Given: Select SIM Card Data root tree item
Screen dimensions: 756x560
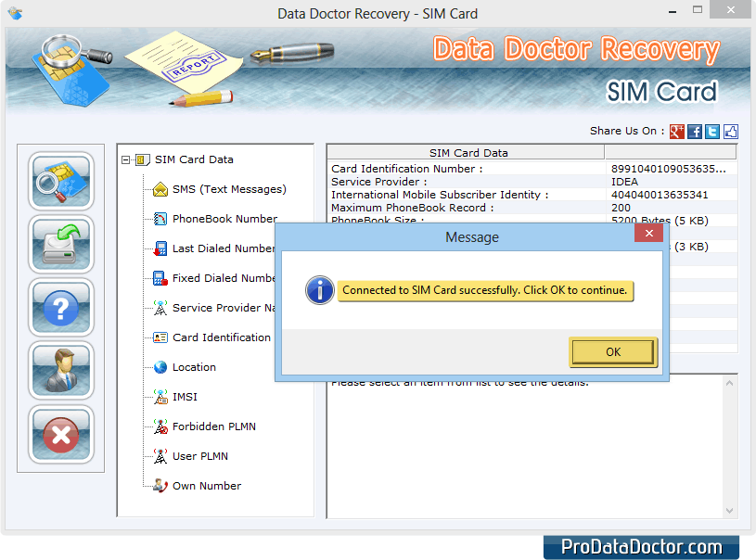Looking at the screenshot, I should [194, 159].
